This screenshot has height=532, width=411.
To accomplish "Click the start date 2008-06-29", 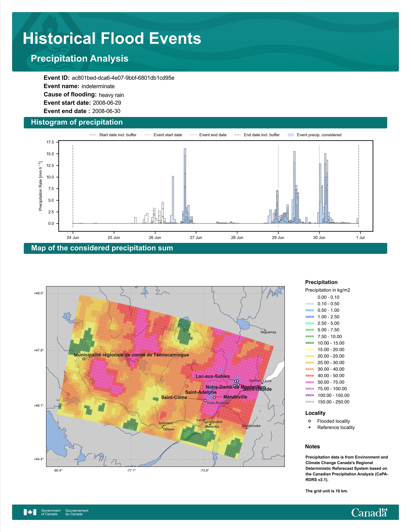I will 107,103.
